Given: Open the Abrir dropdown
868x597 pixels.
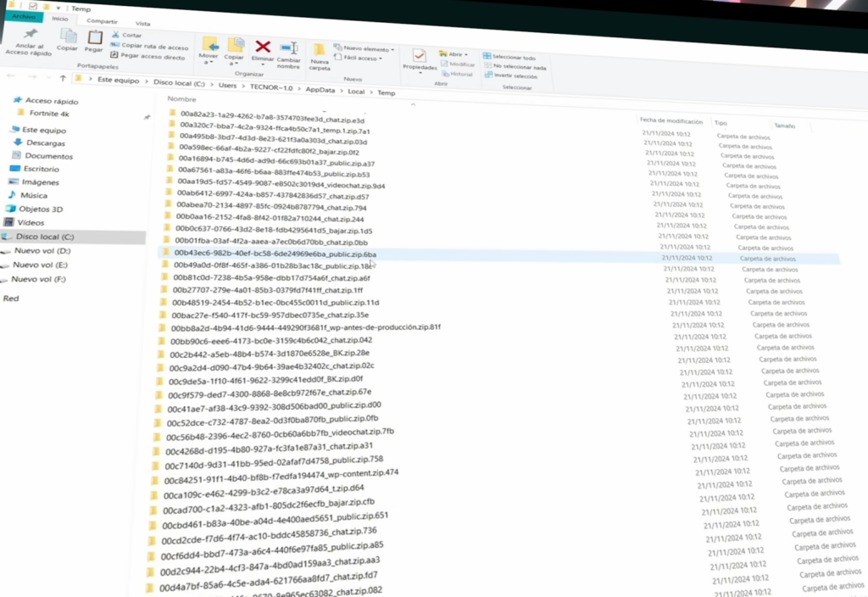Looking at the screenshot, I should tap(454, 54).
